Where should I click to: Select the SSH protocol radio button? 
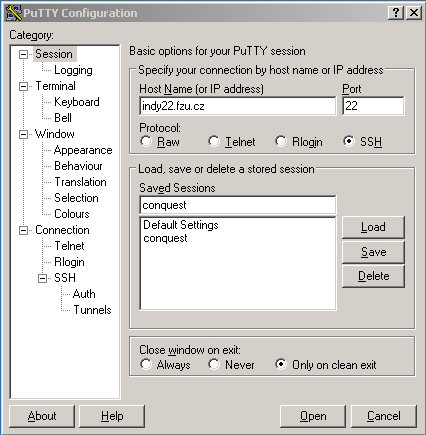click(349, 141)
